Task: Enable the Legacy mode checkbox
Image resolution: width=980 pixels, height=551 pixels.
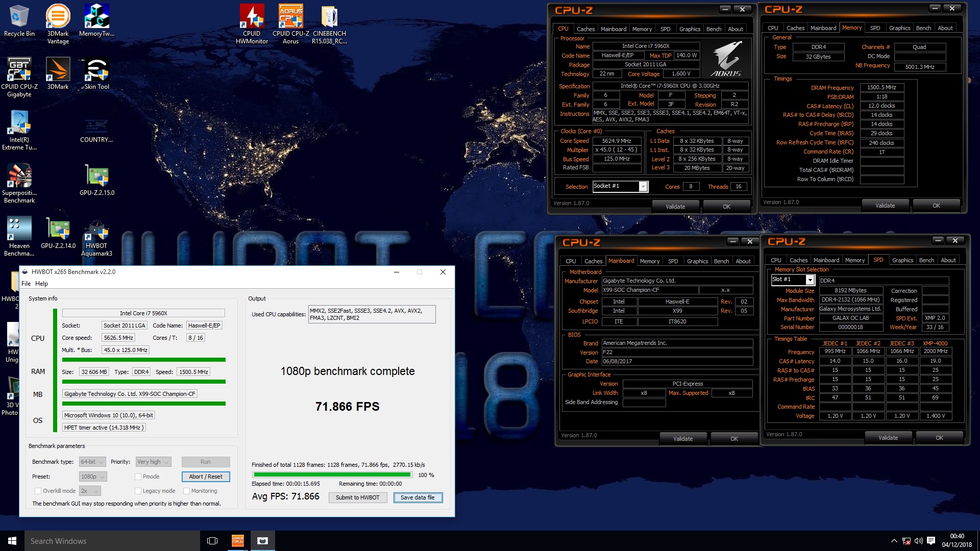Action: pos(138,491)
